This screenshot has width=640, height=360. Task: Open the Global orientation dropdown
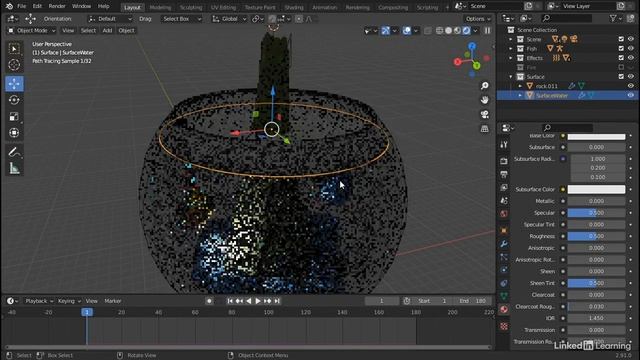point(229,19)
